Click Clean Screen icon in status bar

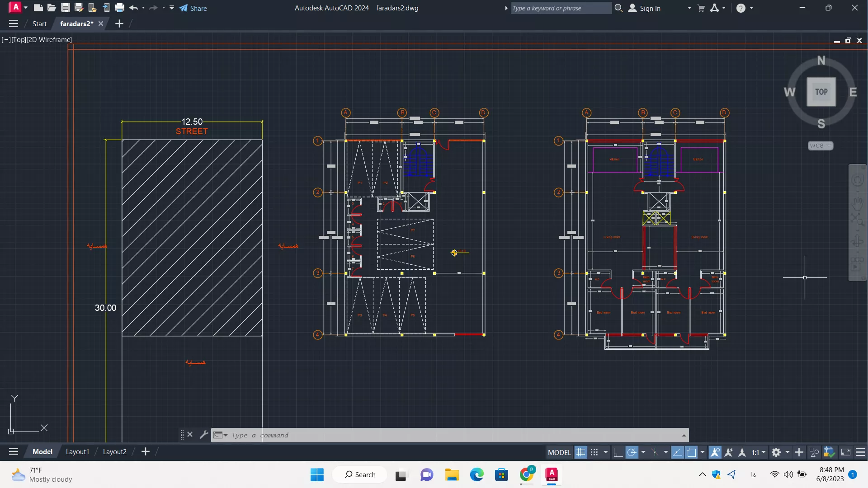846,452
